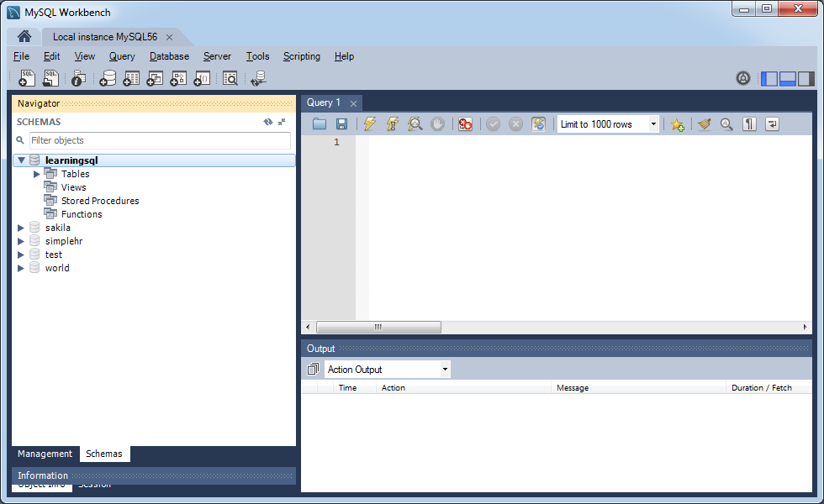Expand the simplehr schema

point(21,241)
